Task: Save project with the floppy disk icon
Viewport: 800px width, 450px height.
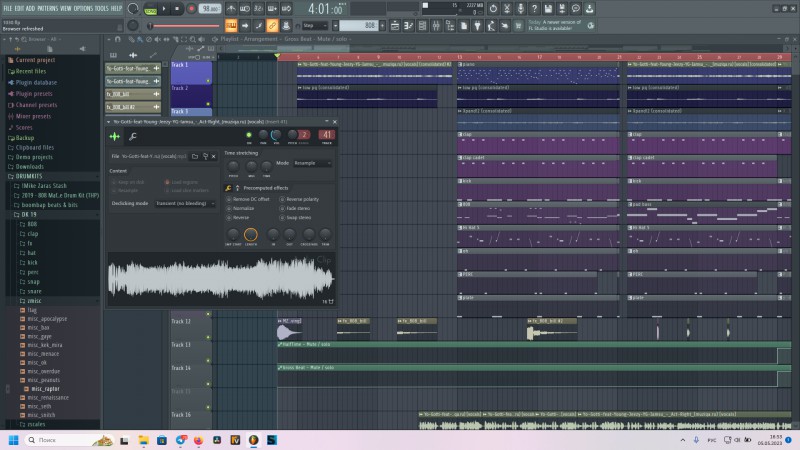Action: point(548,9)
